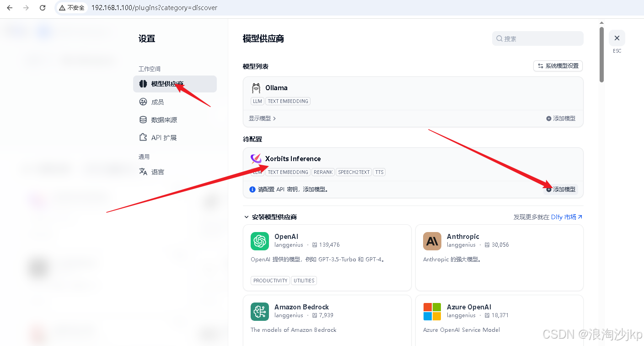Image resolution: width=644 pixels, height=346 pixels.
Task: Click the Azure OpenAI provider title
Action: (x=469, y=307)
